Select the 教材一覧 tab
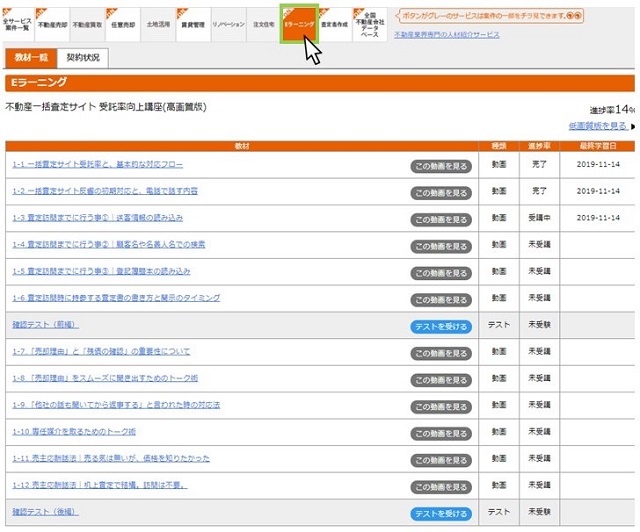Viewport: 640px width, 532px height. coord(31,58)
